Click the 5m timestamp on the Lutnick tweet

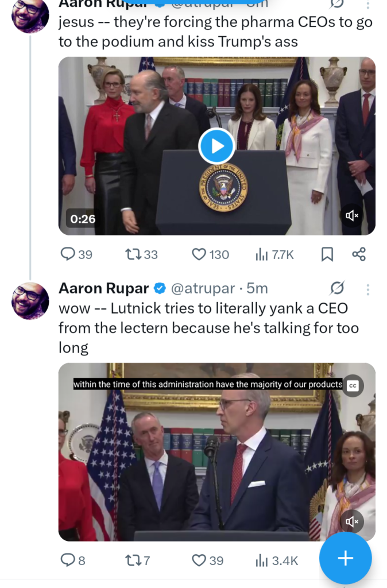(256, 289)
